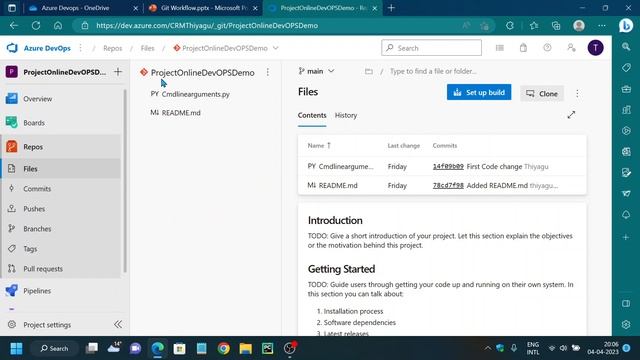Screen dimensions: 640x360
Task: Click the repository root folder icon in path
Action: click(369, 71)
